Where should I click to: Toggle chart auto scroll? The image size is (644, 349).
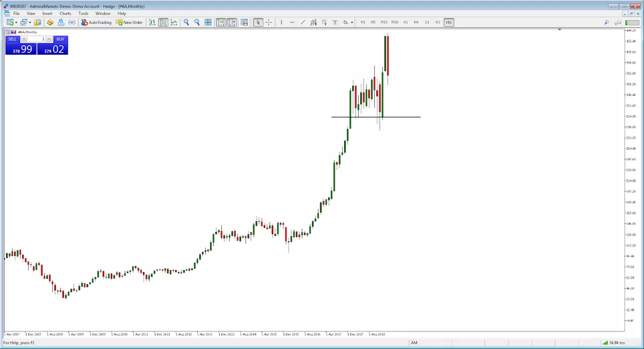pyautogui.click(x=221, y=22)
